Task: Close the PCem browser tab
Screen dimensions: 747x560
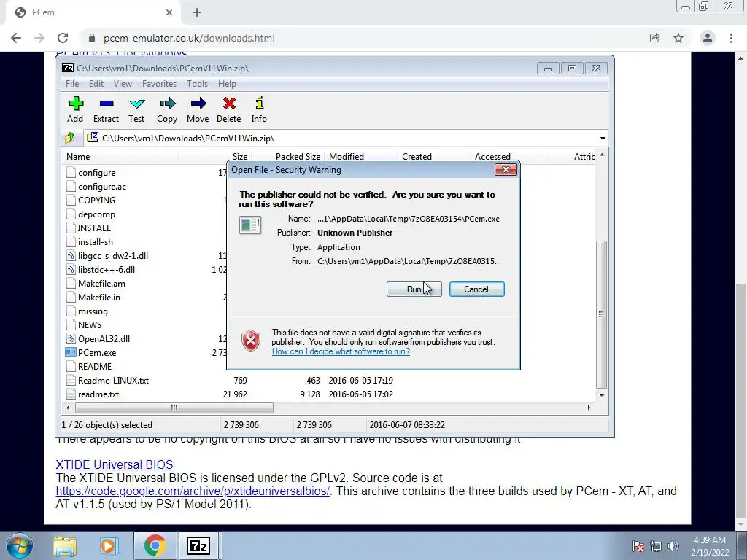Action: [x=169, y=12]
